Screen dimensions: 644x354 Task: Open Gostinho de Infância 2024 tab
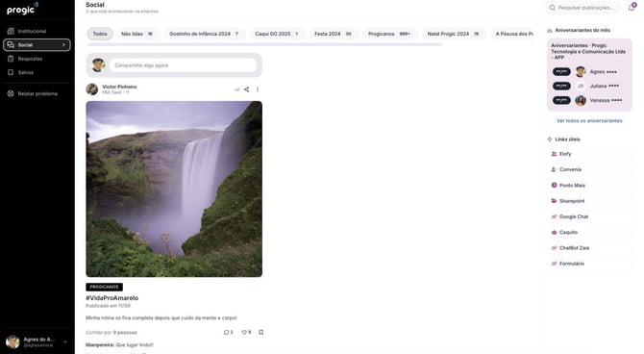click(204, 34)
